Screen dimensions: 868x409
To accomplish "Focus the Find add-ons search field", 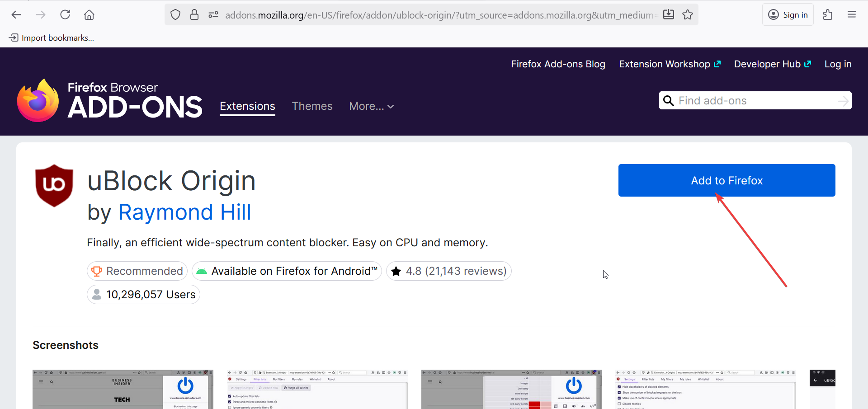I will coord(755,100).
